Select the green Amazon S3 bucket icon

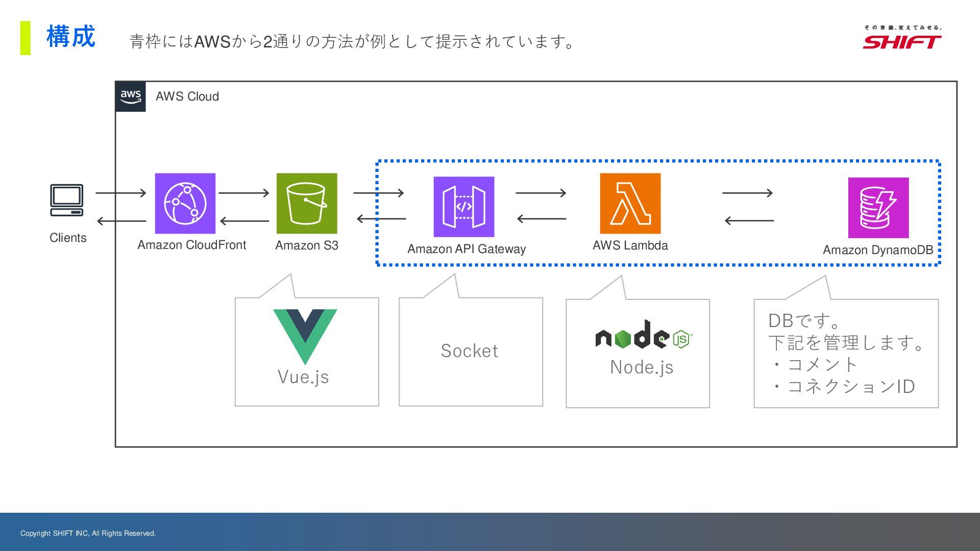(x=307, y=203)
